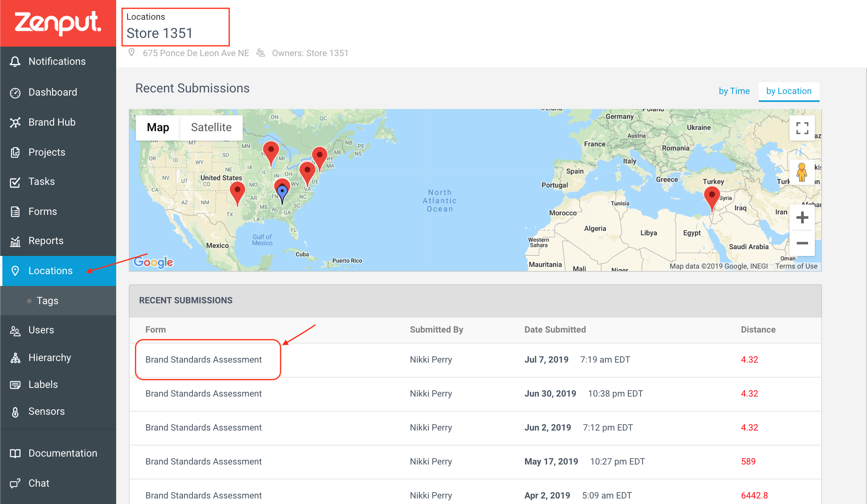
Task: Click Nikki Perry in Jul 7 row
Action: pyautogui.click(x=431, y=360)
